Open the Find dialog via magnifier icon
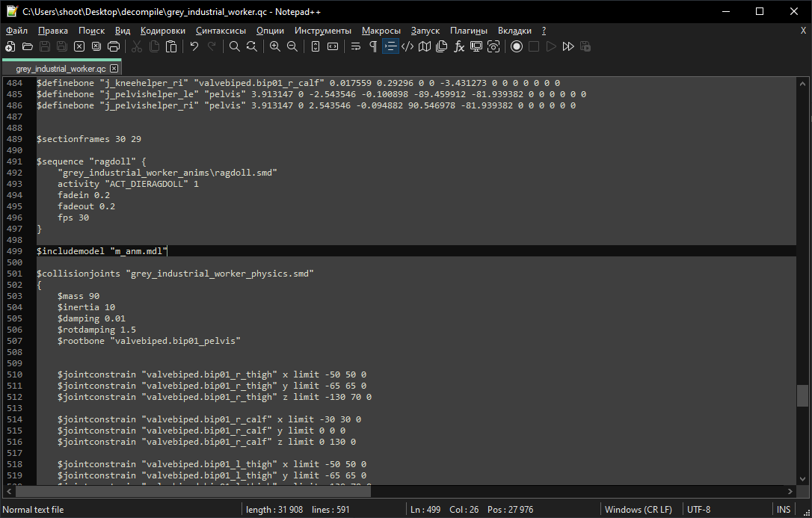This screenshot has width=812, height=518. pyautogui.click(x=235, y=46)
